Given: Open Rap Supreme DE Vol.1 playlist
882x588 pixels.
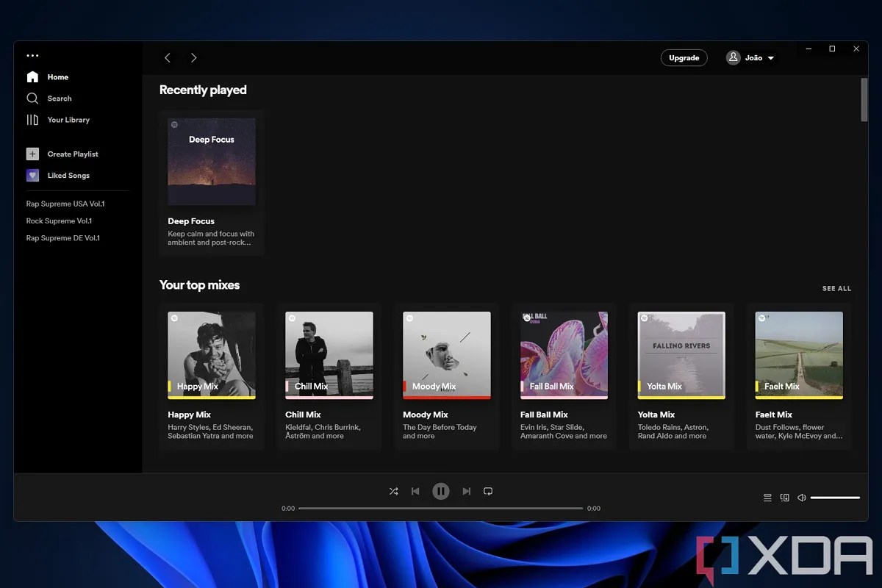Looking at the screenshot, I should pyautogui.click(x=63, y=238).
